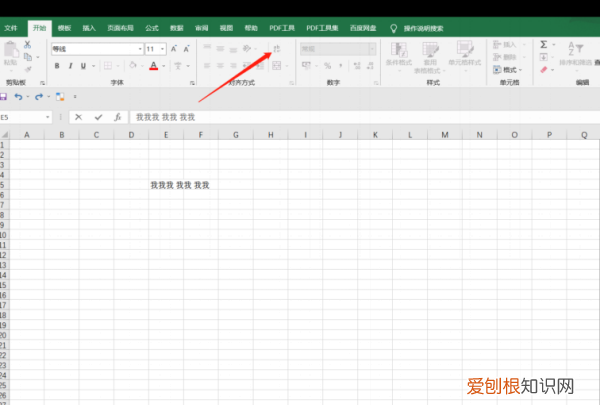Click the Insert Function fx icon
The image size is (600, 405).
(x=117, y=117)
